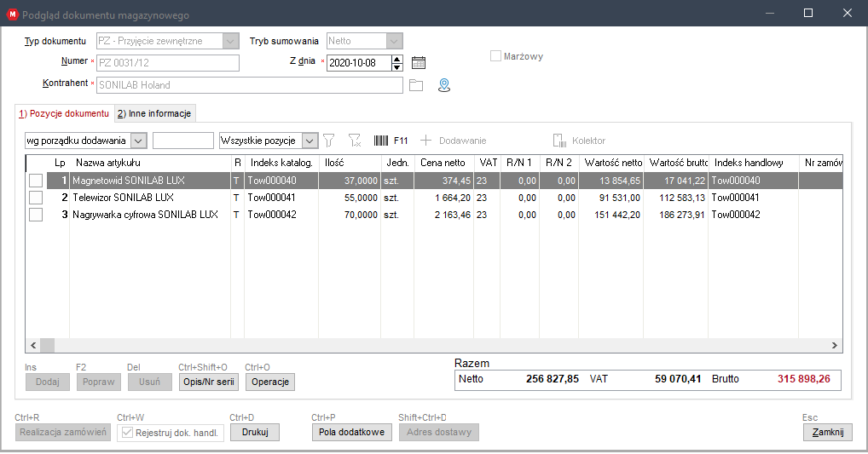The width and height of the screenshot is (868, 454).
Task: Close window with Zamknij button
Action: click(828, 433)
